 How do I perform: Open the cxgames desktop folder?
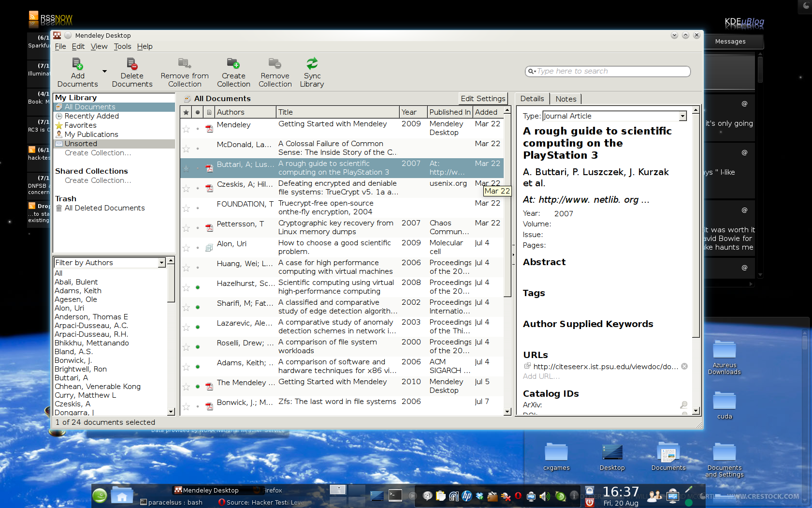click(556, 456)
